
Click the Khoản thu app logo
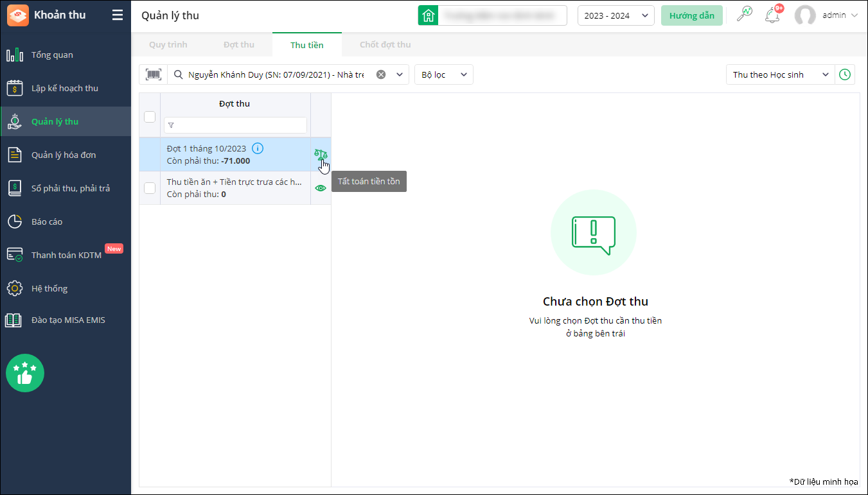pos(18,15)
